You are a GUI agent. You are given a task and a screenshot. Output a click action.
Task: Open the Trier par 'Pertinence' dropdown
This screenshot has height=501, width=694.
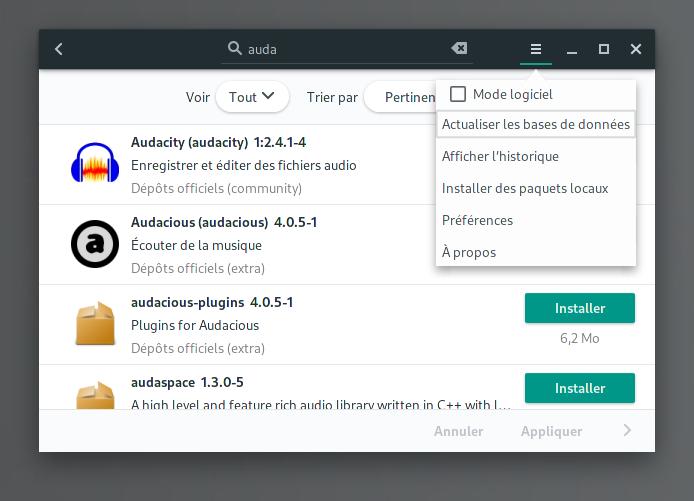coord(401,97)
